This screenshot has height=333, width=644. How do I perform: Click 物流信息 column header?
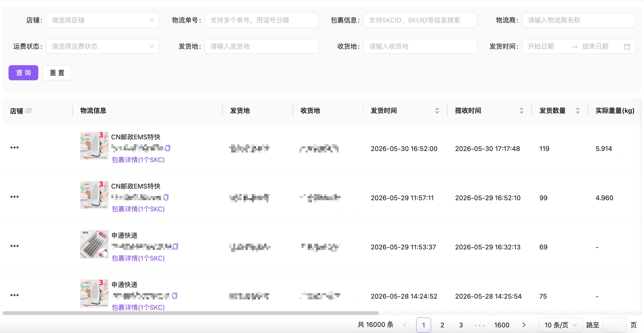point(93,110)
